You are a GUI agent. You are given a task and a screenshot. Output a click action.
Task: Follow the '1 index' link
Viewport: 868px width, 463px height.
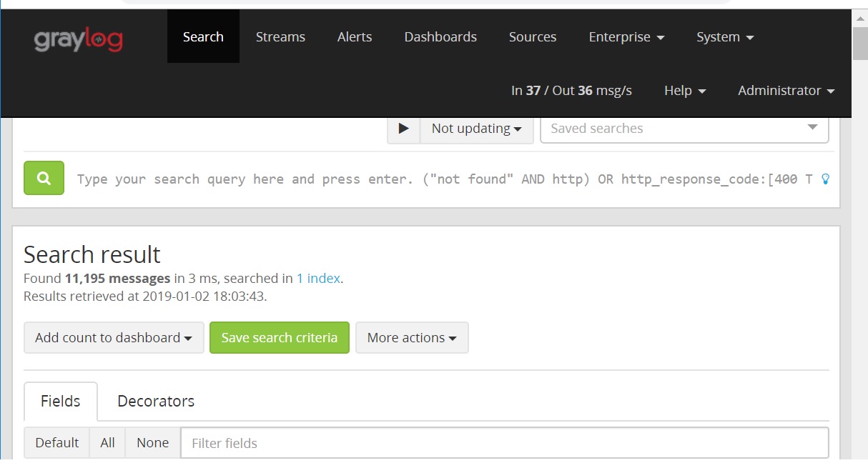point(318,279)
